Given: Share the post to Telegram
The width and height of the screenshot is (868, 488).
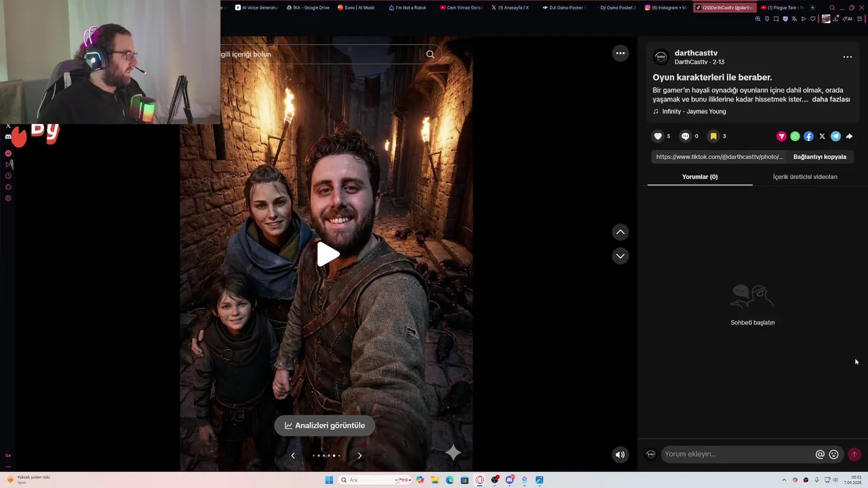Looking at the screenshot, I should (835, 136).
